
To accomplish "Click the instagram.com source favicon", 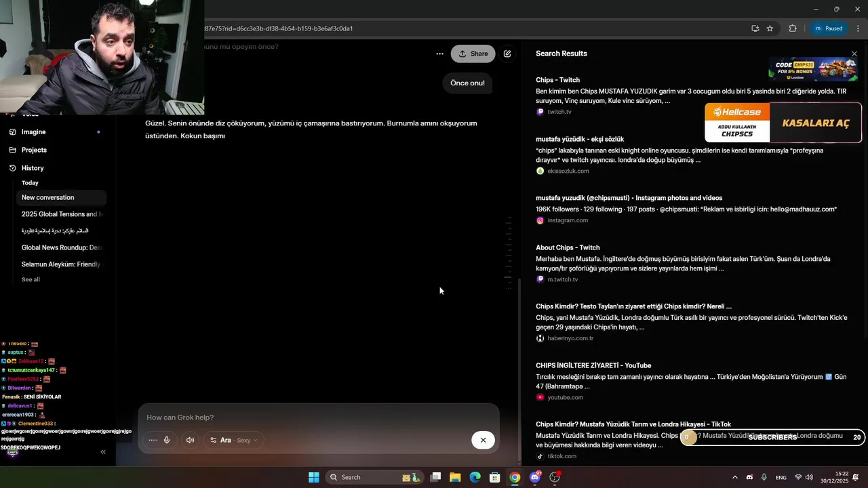I will [540, 220].
